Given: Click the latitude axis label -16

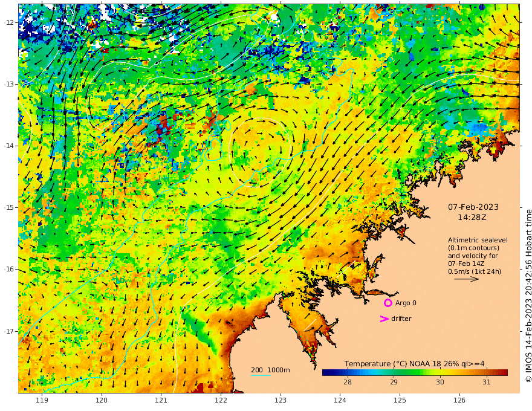Looking at the screenshot, I should [x=9, y=269].
